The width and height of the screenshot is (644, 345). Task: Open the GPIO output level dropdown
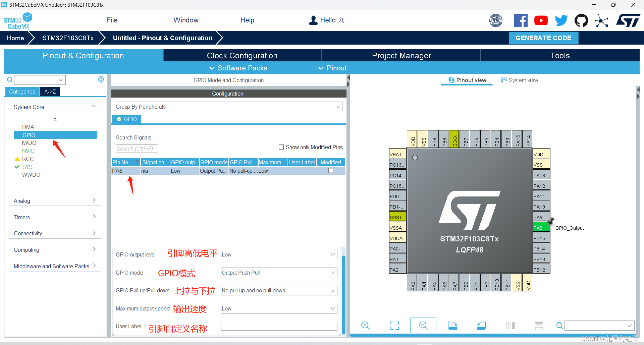279,254
